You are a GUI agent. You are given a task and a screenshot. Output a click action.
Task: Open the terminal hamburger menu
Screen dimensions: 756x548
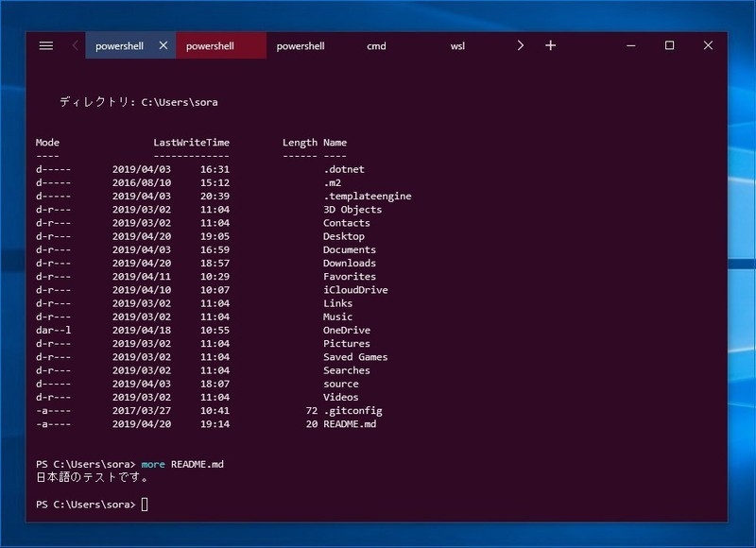[x=45, y=44]
